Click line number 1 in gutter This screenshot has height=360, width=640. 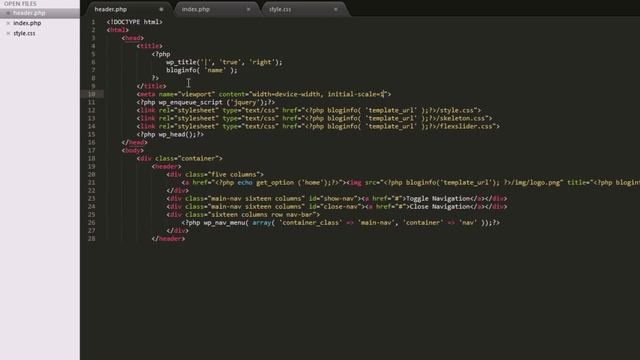point(93,22)
